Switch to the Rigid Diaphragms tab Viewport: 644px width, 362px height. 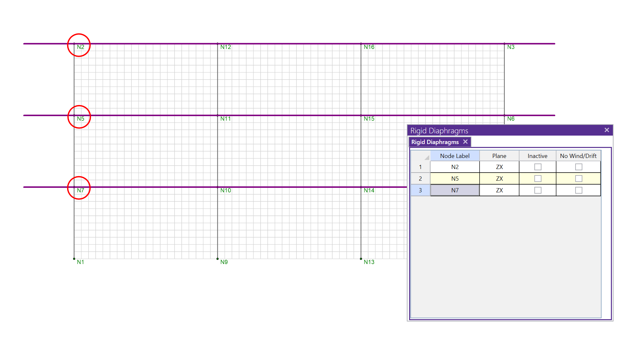pyautogui.click(x=435, y=142)
